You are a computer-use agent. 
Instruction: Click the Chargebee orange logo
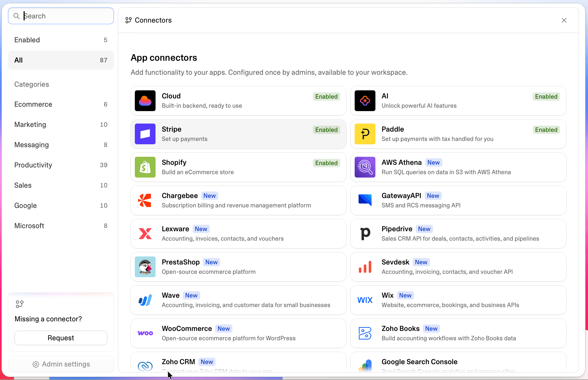pos(145,200)
